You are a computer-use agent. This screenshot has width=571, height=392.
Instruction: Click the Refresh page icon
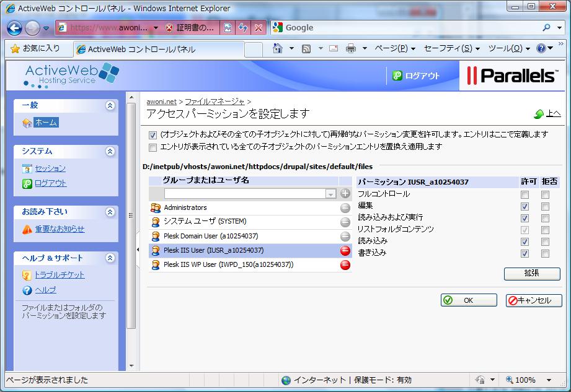(x=243, y=28)
